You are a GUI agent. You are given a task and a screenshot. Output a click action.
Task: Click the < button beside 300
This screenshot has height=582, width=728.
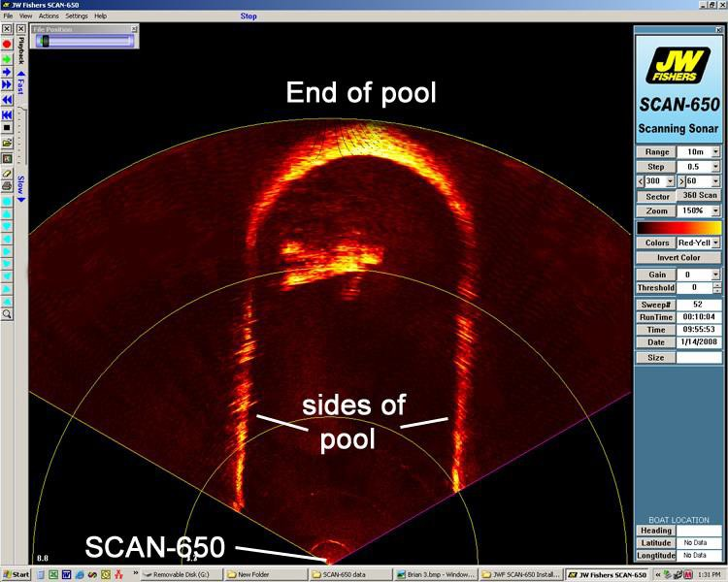click(x=641, y=181)
